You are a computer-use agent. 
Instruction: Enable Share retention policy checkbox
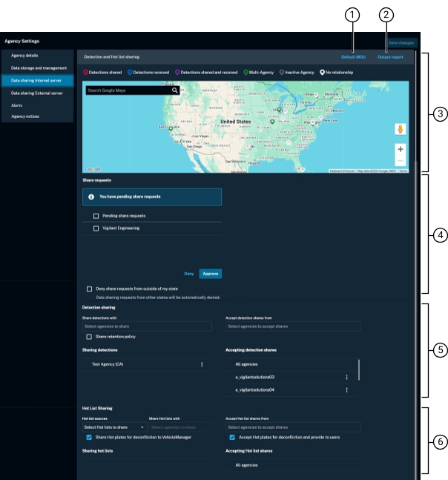tap(89, 336)
